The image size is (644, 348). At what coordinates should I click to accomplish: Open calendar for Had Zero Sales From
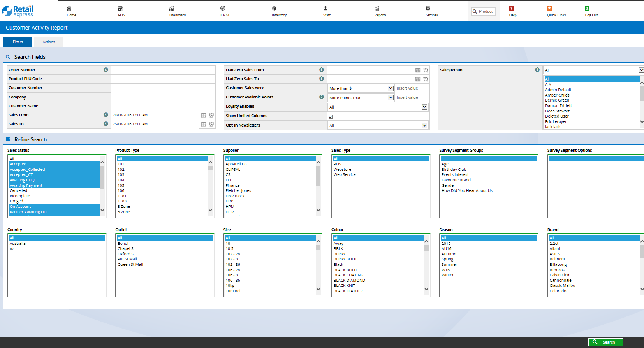pyautogui.click(x=418, y=70)
